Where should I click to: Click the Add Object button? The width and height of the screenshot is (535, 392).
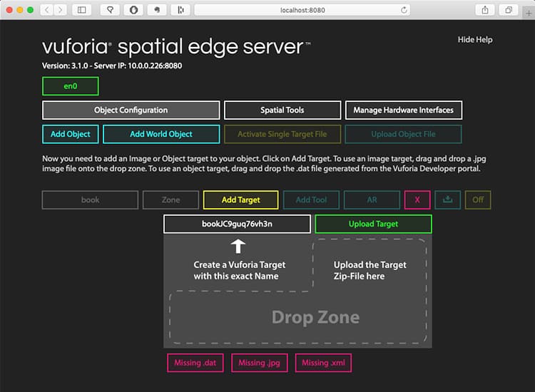click(70, 134)
